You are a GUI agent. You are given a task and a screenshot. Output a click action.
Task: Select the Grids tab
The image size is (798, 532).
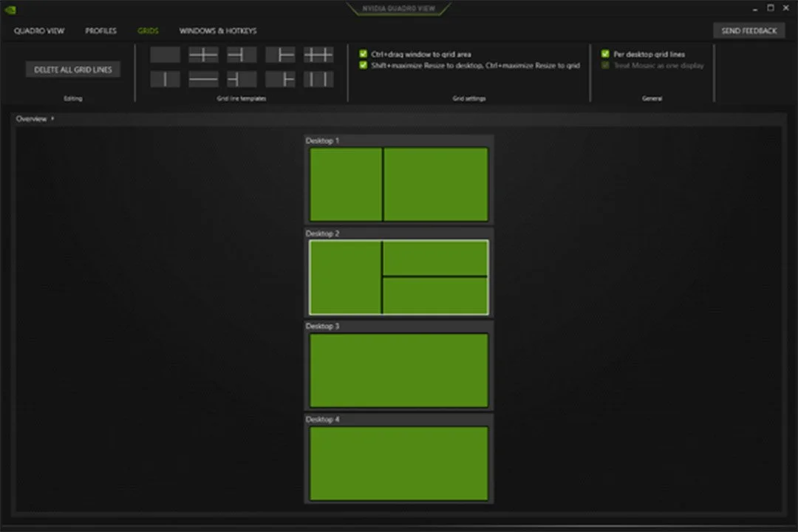tap(148, 30)
